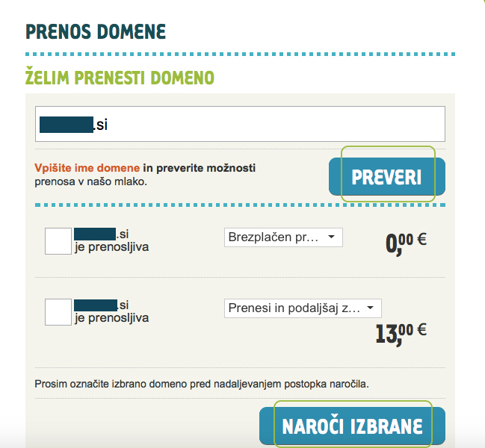Click the "Prosim označite izbrano domeno" notice
The image size is (485, 448).
[202, 384]
